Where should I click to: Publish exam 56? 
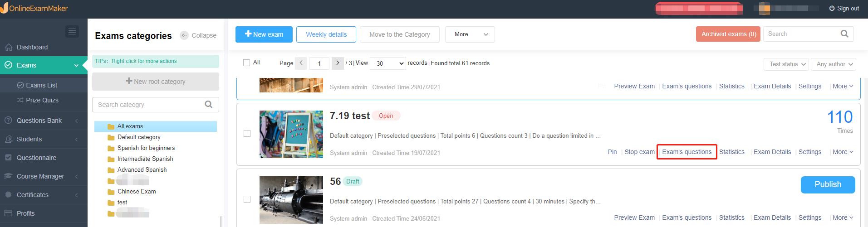828,184
